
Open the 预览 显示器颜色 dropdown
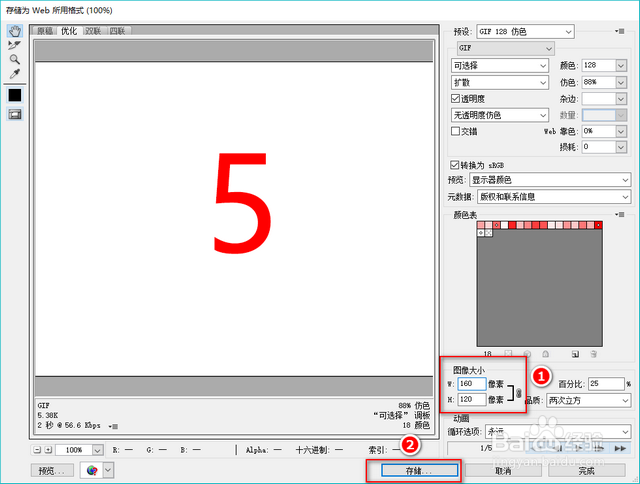[x=550, y=180]
